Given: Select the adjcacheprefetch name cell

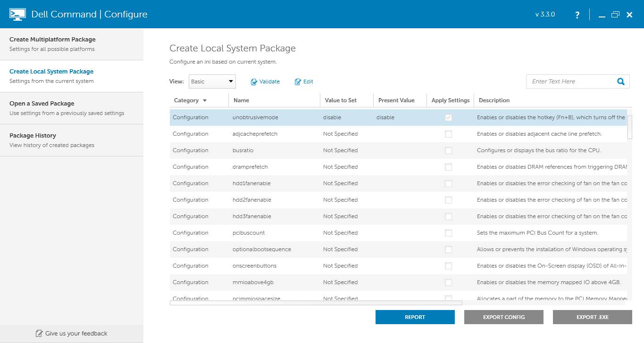Looking at the screenshot, I should pos(255,134).
